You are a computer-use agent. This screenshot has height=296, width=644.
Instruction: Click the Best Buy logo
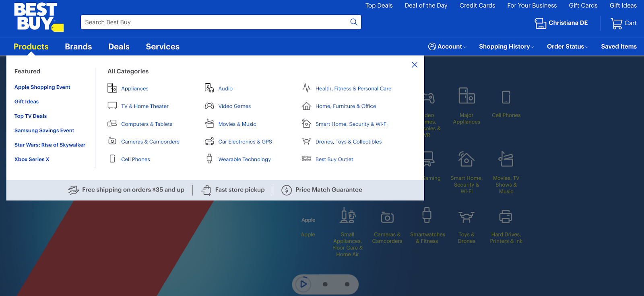click(x=39, y=17)
